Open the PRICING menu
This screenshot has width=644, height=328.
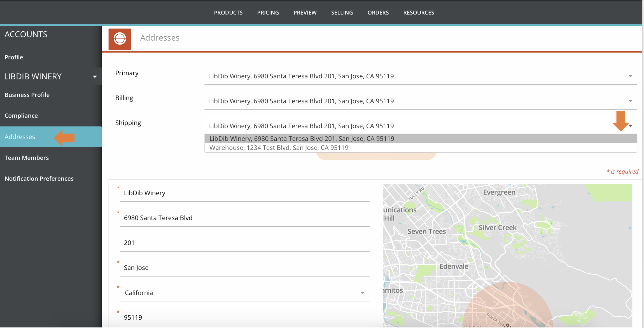268,13
